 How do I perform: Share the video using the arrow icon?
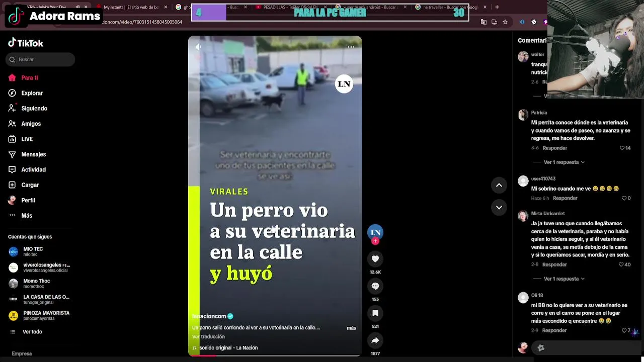pyautogui.click(x=375, y=340)
